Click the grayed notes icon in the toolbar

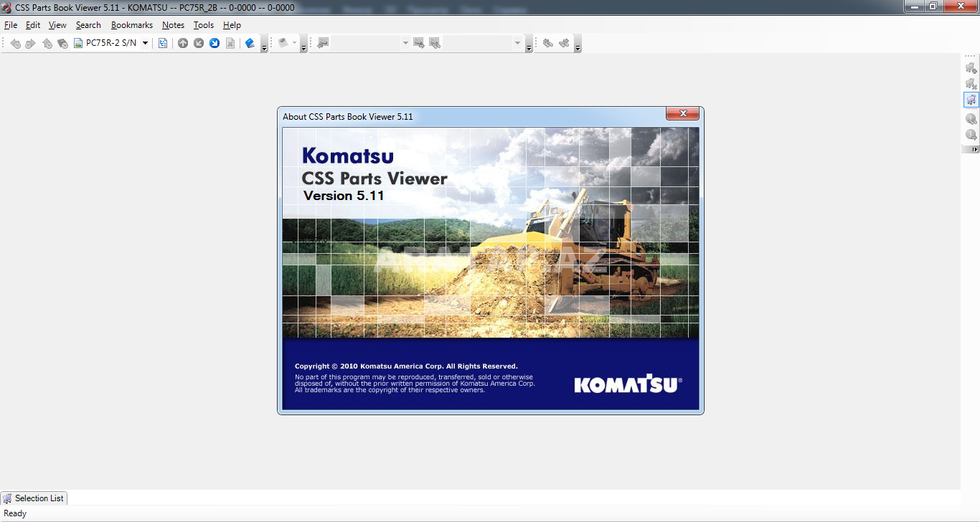pos(283,43)
